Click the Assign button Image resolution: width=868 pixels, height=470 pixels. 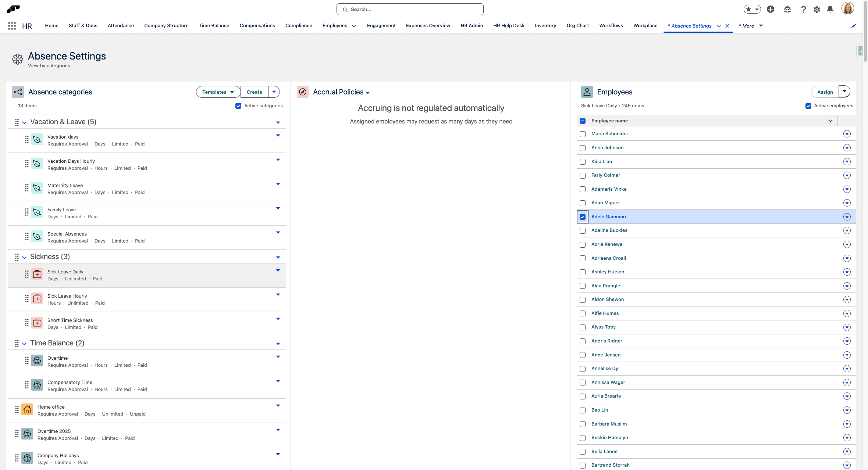tap(825, 92)
